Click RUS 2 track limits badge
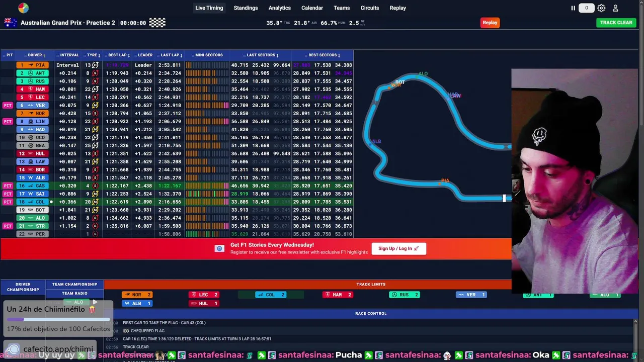644x362 pixels. (x=405, y=295)
